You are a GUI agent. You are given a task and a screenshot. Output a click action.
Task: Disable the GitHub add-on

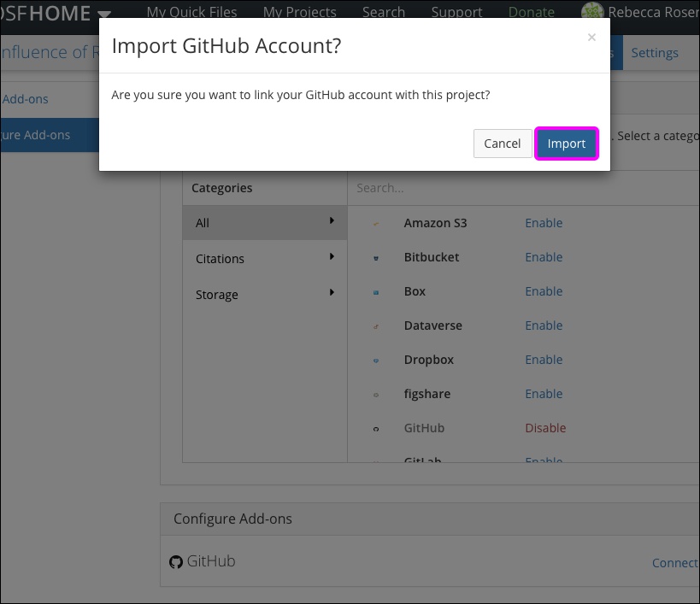coord(545,428)
